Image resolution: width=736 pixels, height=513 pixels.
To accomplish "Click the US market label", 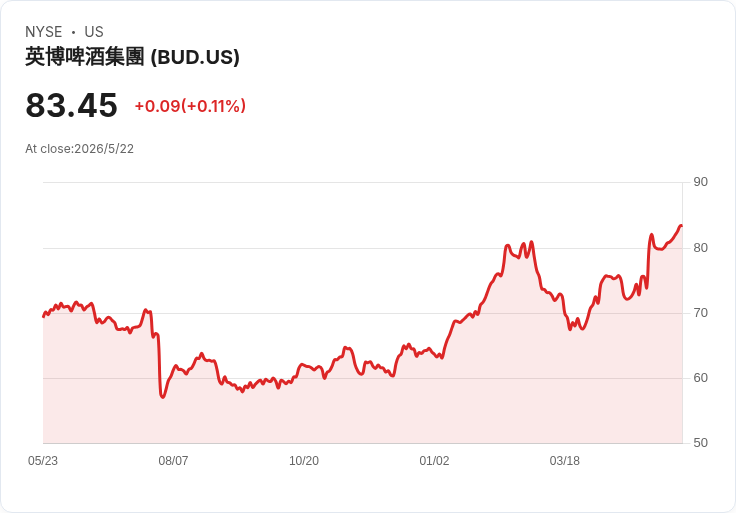I will point(94,32).
